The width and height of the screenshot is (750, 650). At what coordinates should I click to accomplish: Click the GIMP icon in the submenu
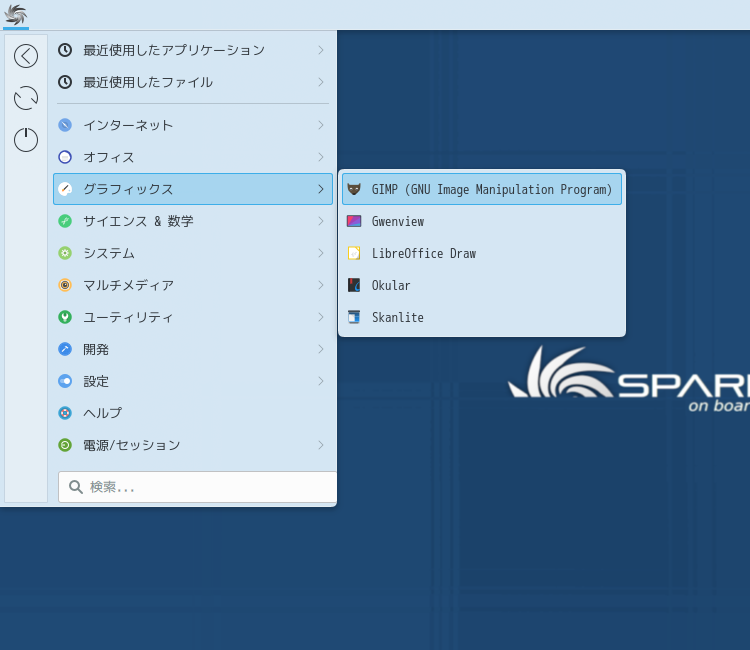point(354,189)
